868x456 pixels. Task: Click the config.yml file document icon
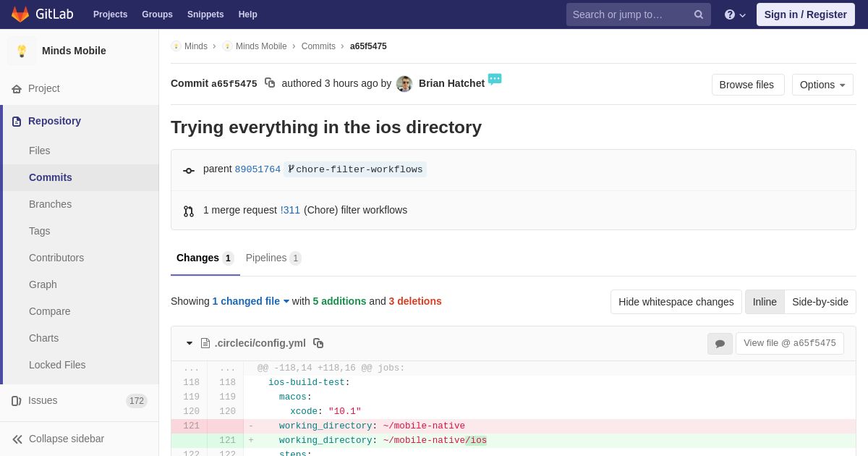205,344
